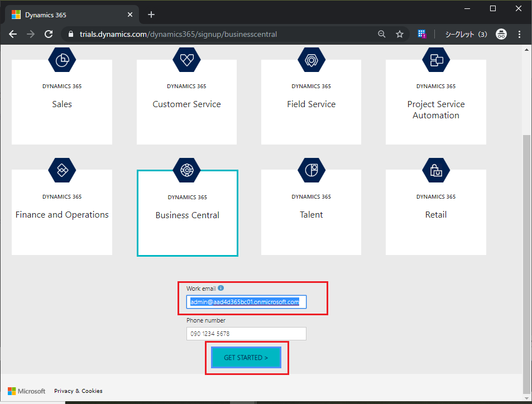Bookmark this page with the star
532x404 pixels.
(x=400, y=34)
